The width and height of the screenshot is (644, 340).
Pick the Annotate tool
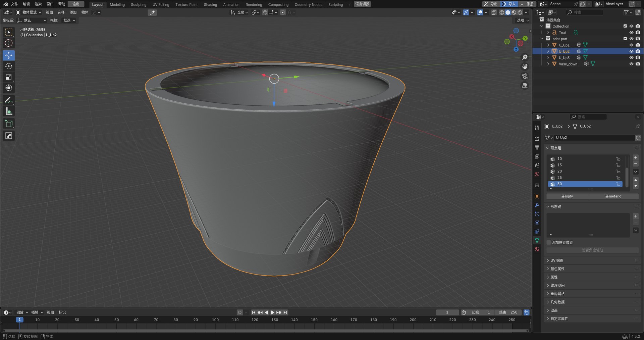click(x=9, y=100)
